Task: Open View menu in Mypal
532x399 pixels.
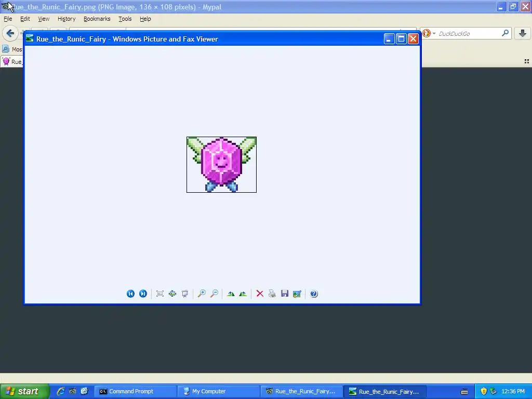Action: tap(44, 19)
